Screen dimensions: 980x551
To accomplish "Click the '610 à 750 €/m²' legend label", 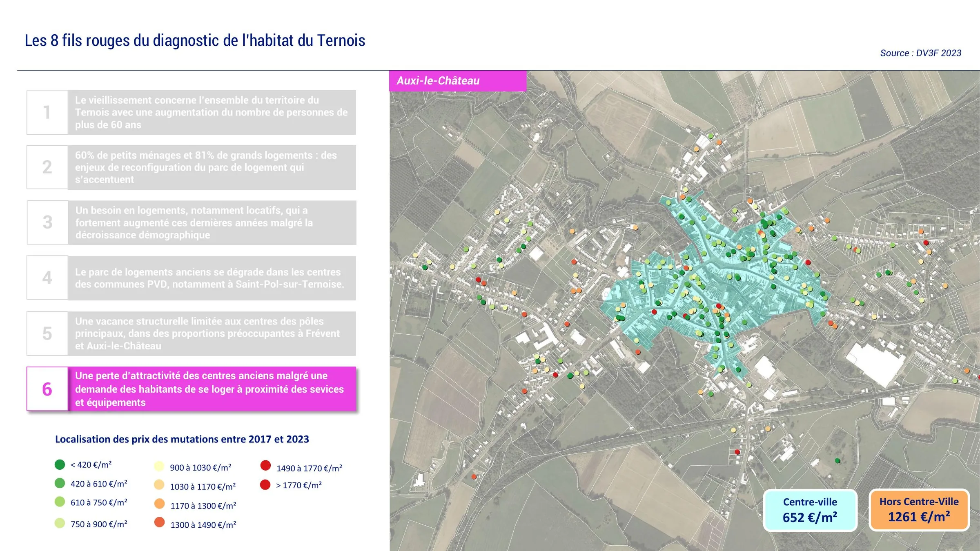I will pyautogui.click(x=99, y=502).
